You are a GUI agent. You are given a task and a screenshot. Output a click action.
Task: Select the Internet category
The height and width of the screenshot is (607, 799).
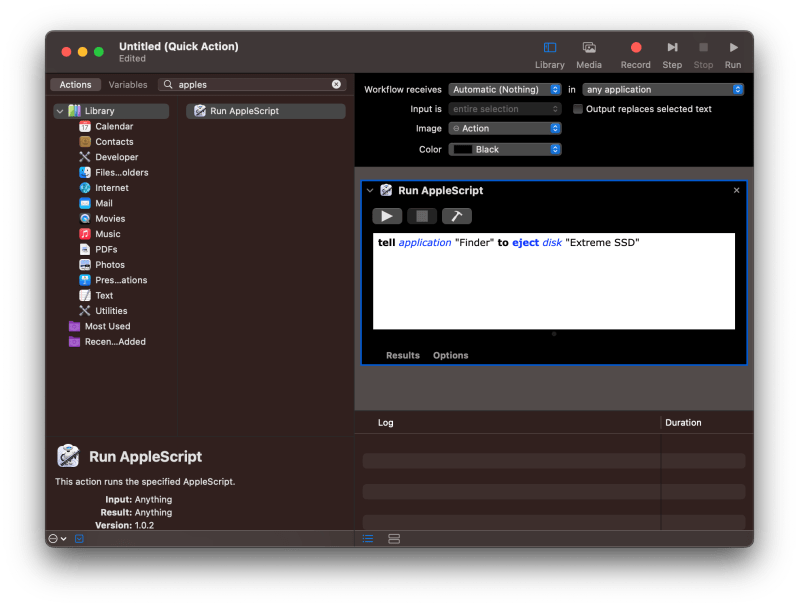click(x=112, y=188)
